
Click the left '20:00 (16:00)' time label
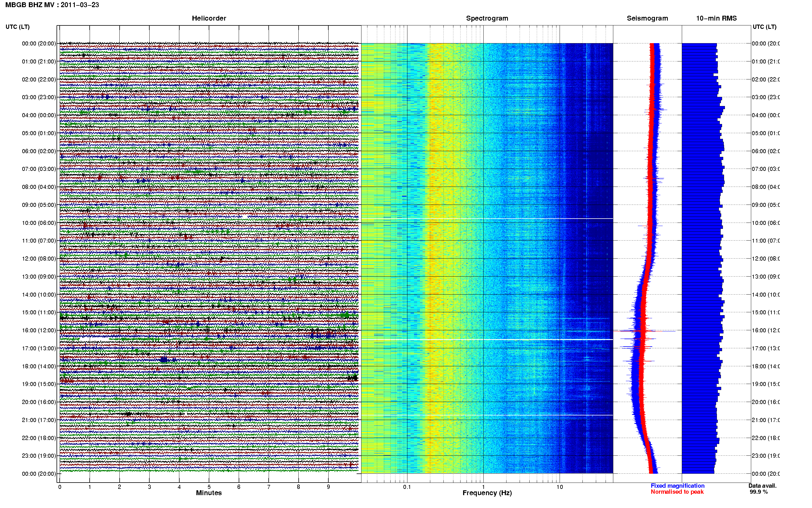click(39, 402)
